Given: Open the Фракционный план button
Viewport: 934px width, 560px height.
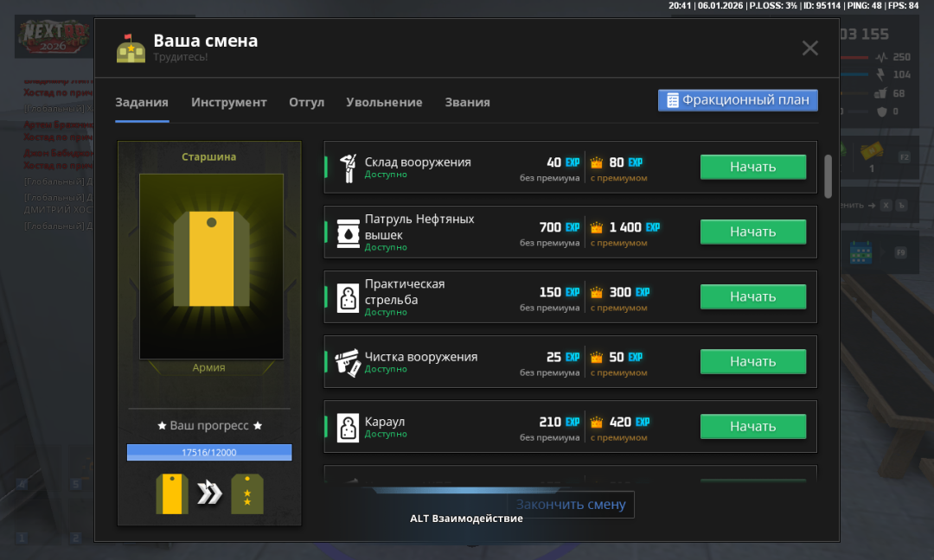Looking at the screenshot, I should tap(738, 100).
